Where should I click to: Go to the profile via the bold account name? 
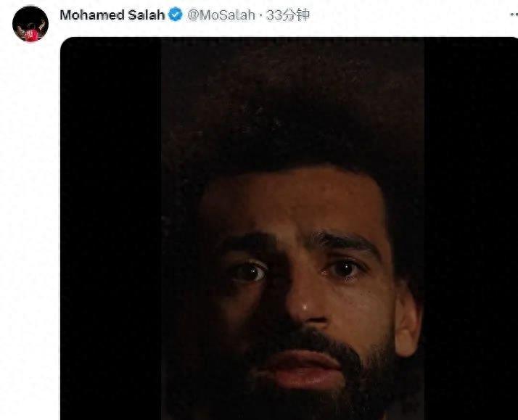[112, 15]
